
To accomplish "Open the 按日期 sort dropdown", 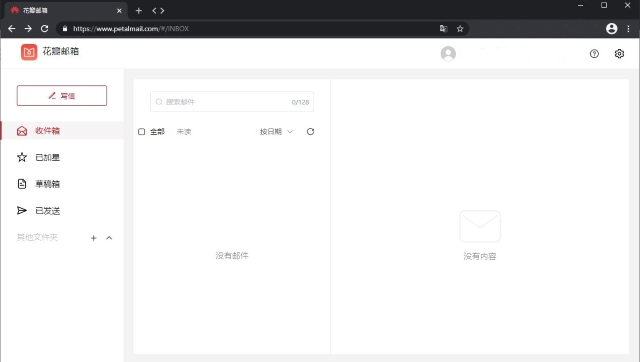I will (276, 131).
